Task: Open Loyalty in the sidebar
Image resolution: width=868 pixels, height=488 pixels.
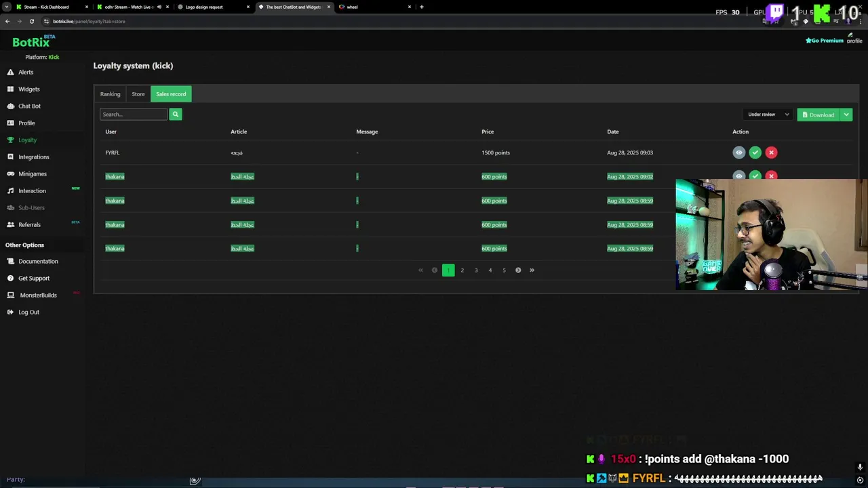Action: pos(28,140)
